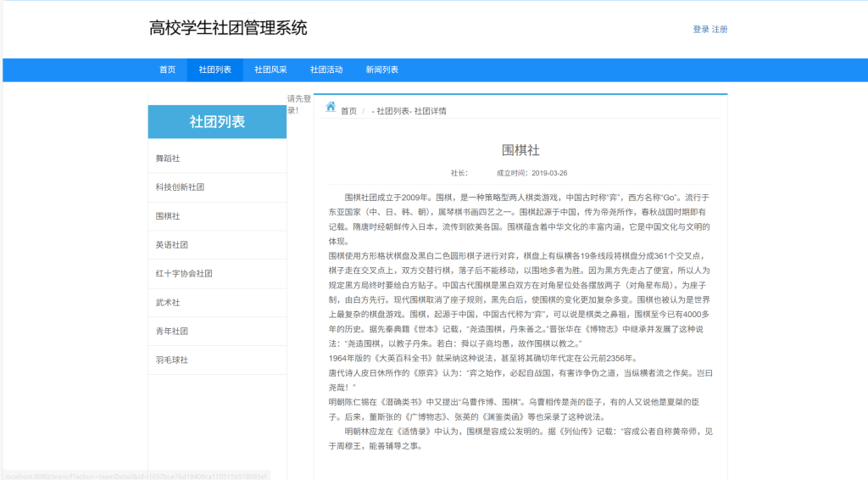868x480 pixels.
Task: Switch to the 新闻列表 navigation tab
Action: [382, 70]
